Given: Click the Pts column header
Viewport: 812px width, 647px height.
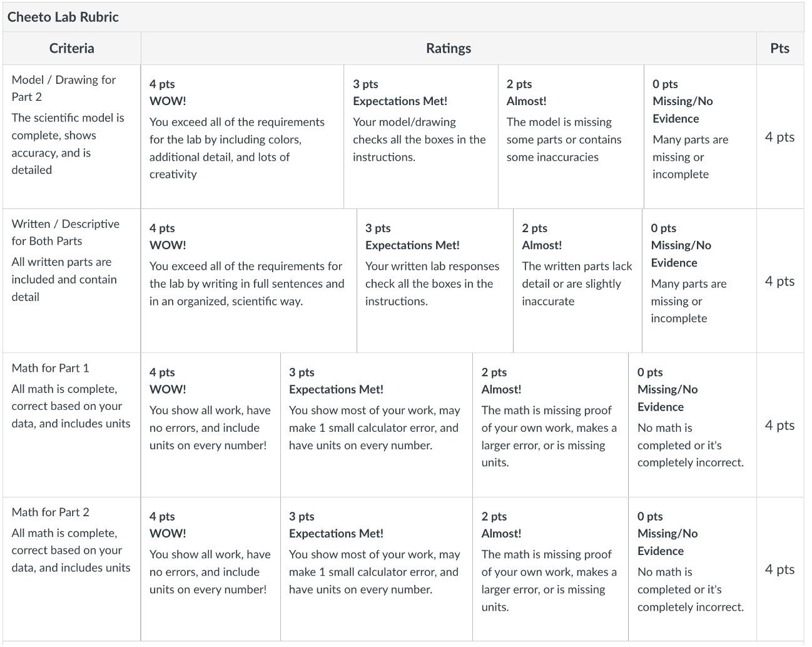Looking at the screenshot, I should point(779,48).
